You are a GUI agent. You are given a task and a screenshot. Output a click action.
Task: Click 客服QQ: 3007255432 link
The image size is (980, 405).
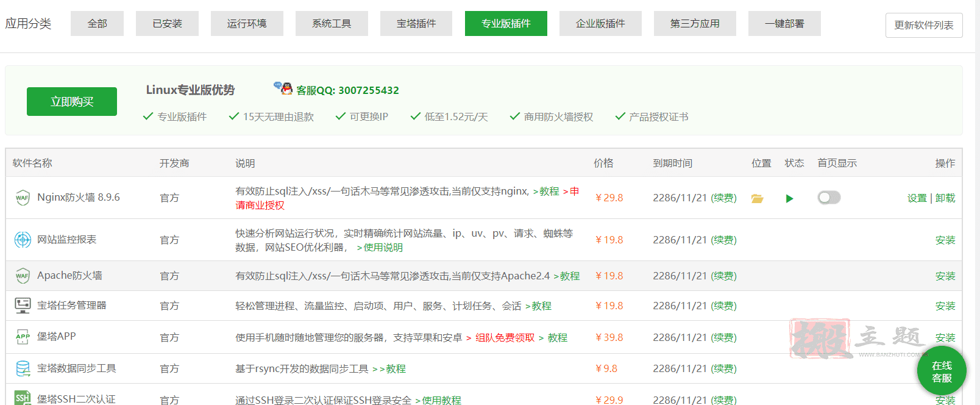(347, 90)
